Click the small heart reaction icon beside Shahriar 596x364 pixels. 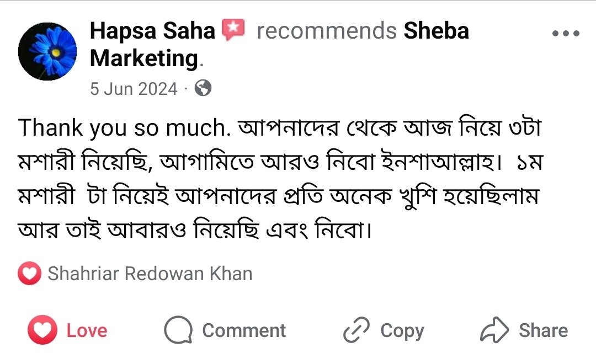pos(29,274)
